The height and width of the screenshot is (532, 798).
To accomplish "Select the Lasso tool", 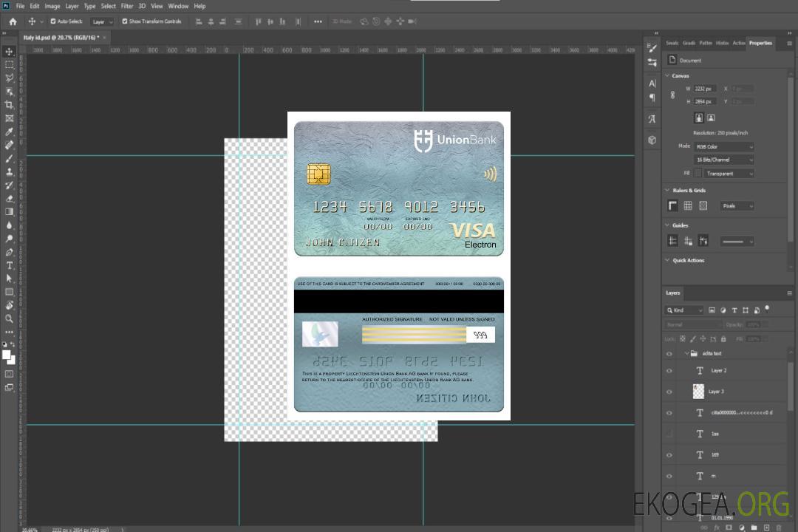I will (9, 78).
